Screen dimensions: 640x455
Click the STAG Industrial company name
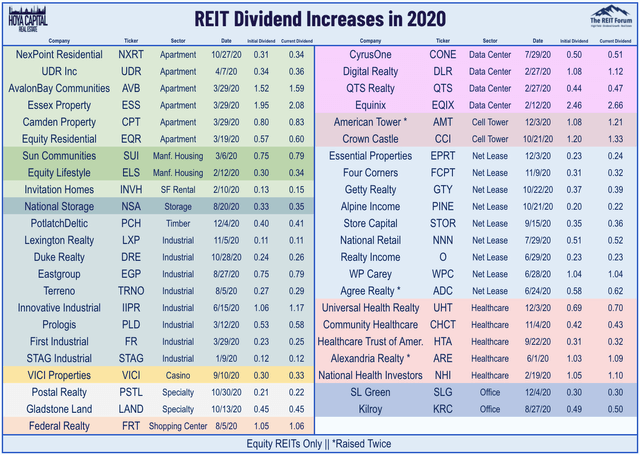(59, 359)
